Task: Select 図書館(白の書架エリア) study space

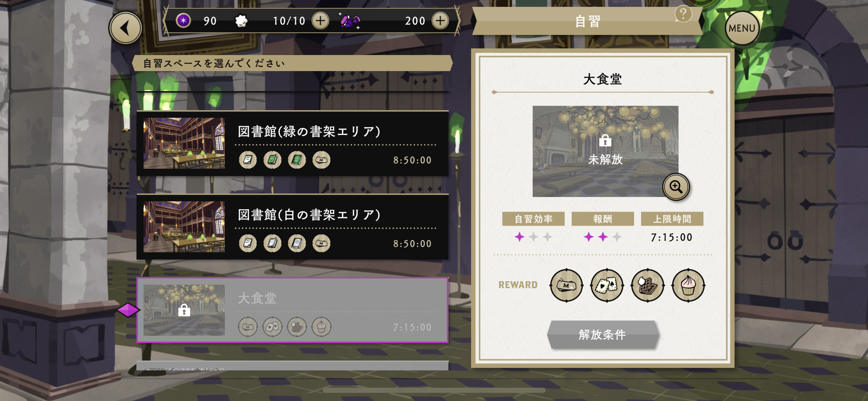Action: pos(292,227)
